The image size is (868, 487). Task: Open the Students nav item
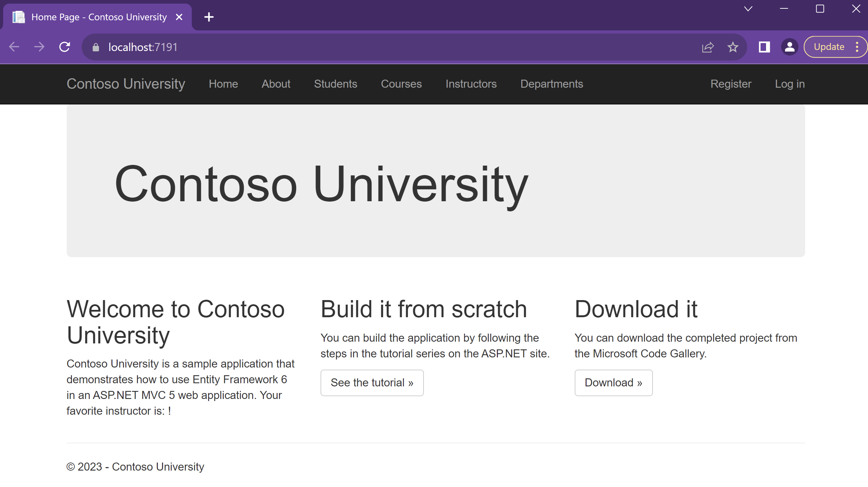(x=335, y=84)
